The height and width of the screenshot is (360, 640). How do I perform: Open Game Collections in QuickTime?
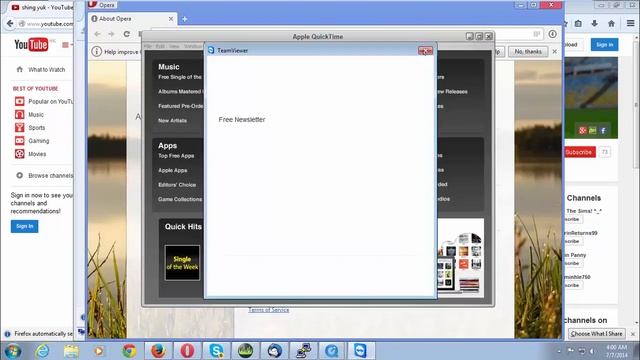[x=180, y=199]
